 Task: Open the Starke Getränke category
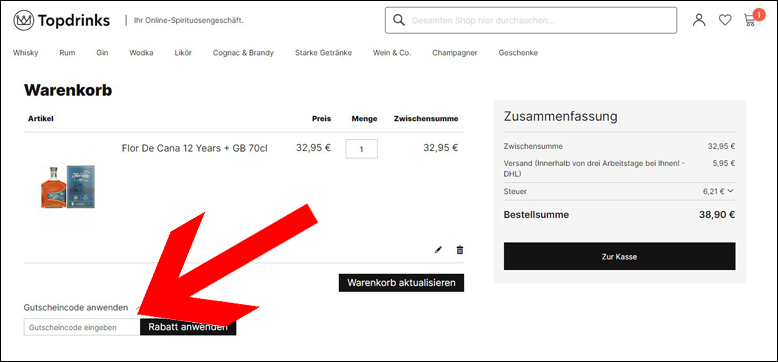coord(324,53)
